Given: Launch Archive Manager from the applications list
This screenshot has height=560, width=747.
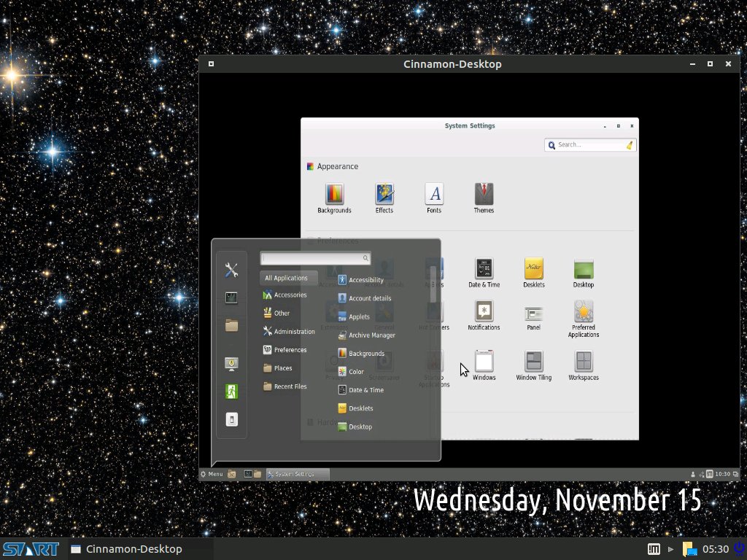Looking at the screenshot, I should pos(366,335).
